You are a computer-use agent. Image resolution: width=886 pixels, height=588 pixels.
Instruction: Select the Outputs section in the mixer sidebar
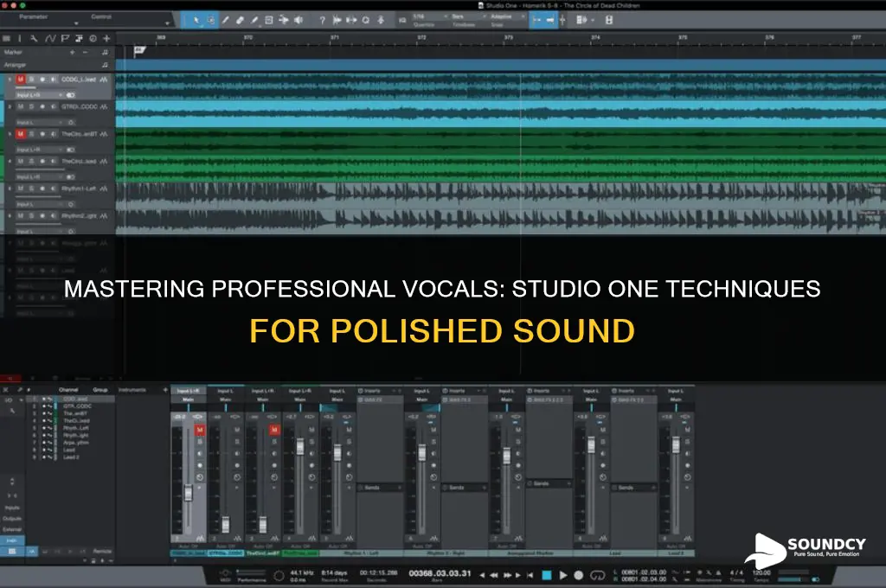pos(12,519)
